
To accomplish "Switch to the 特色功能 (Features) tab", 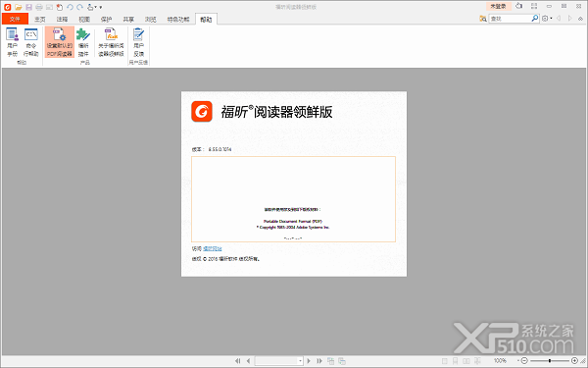I will pos(178,20).
